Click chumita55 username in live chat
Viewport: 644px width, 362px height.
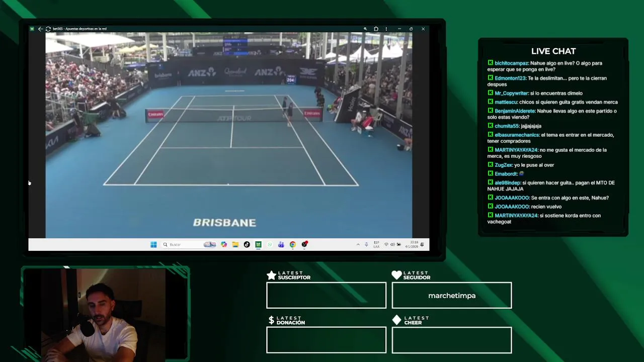coord(507,126)
